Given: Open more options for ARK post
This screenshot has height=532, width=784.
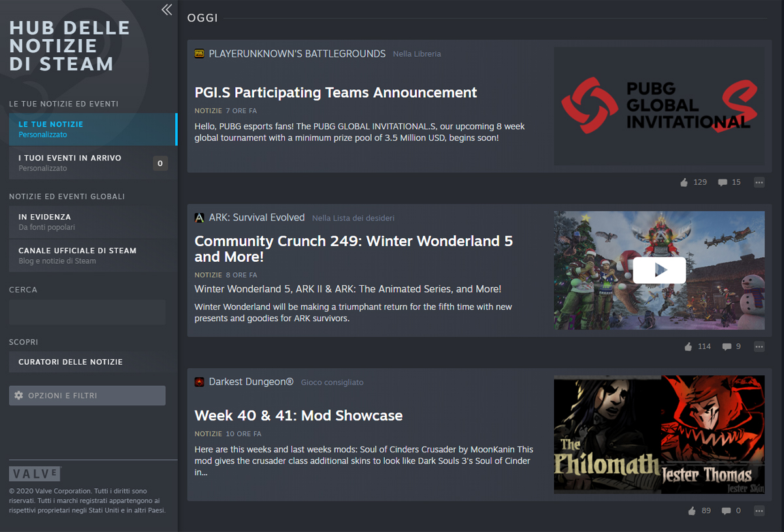Looking at the screenshot, I should [759, 347].
